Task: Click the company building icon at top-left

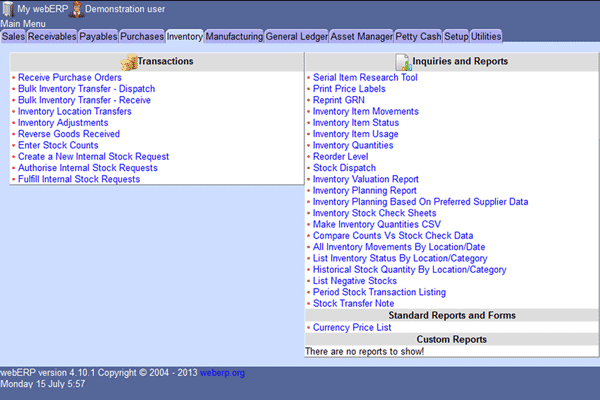Action: click(x=8, y=9)
